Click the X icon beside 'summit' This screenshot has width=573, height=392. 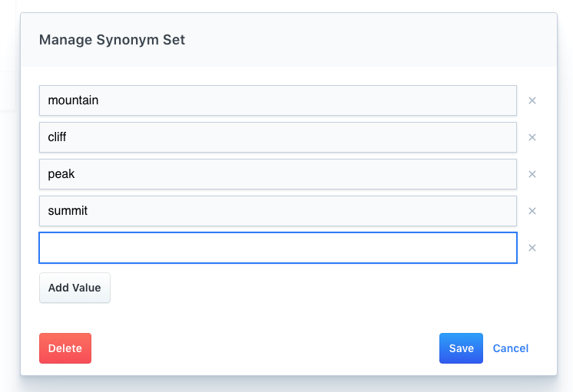coord(532,211)
